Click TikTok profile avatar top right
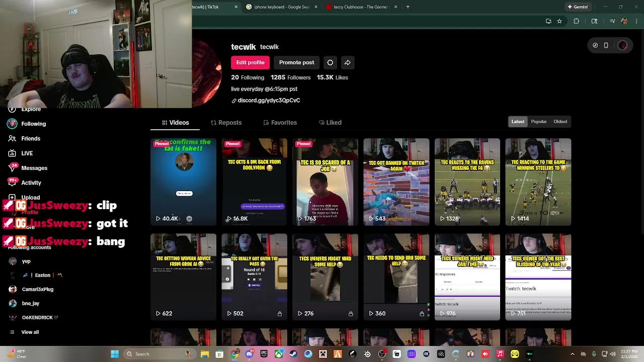644x362 pixels. click(x=622, y=45)
